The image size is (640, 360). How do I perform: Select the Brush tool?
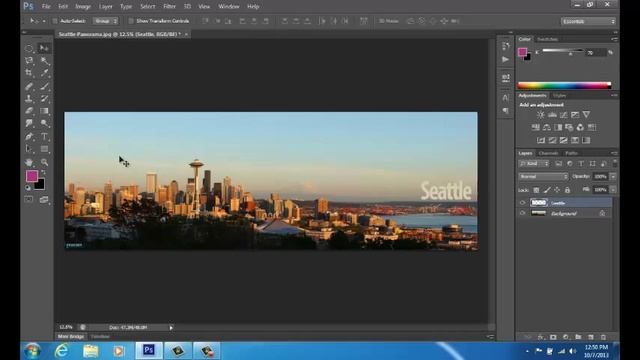coord(44,86)
